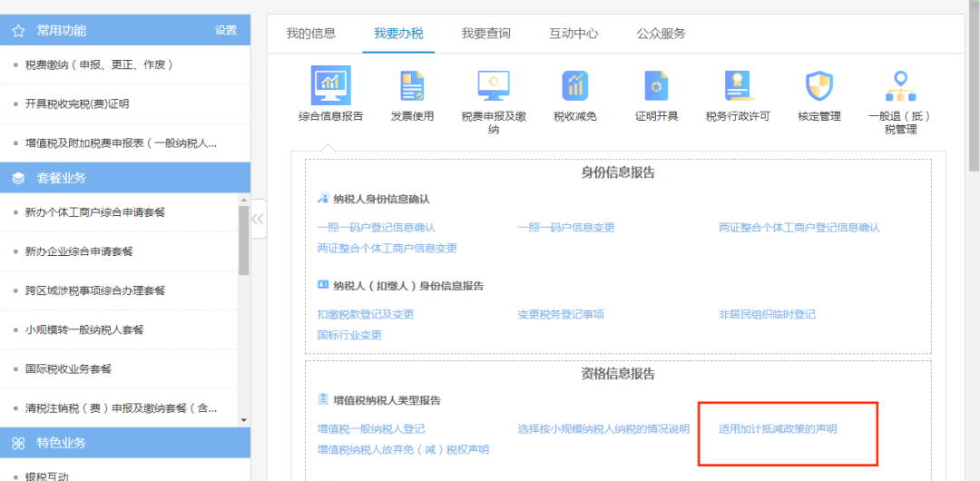Click the four-circle icon beside 特色业务
Viewport: 980px width, 481px height.
(x=18, y=444)
